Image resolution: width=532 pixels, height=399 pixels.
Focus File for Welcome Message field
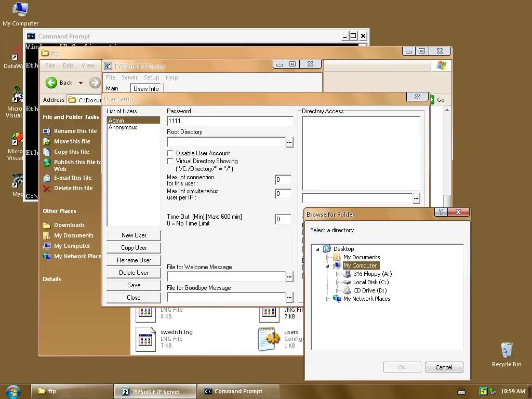[x=227, y=277]
